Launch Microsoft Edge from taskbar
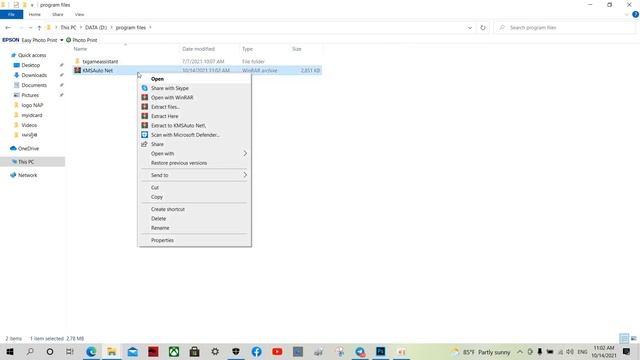This screenshot has width=640, height=360. click(91, 351)
